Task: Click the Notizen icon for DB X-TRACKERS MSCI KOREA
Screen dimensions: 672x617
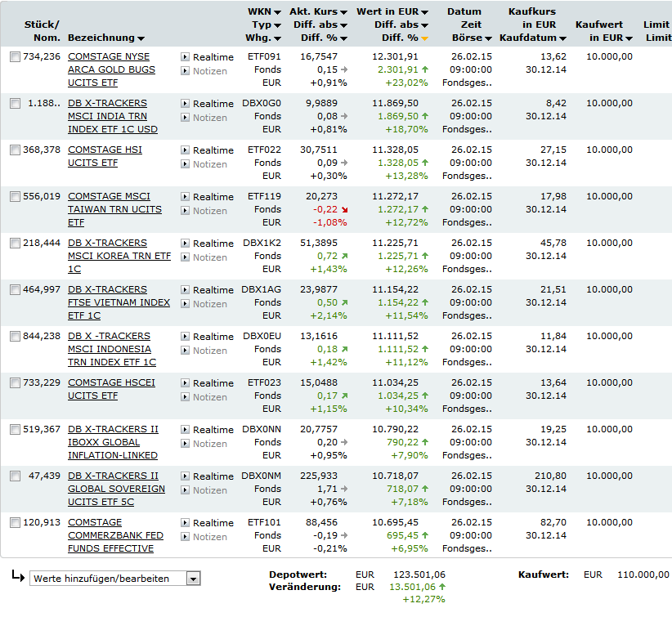Action: [x=185, y=257]
